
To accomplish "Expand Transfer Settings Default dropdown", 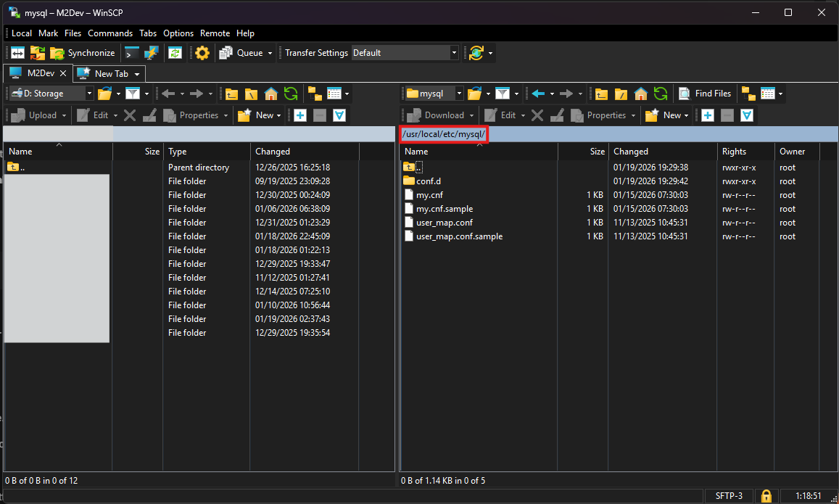I will pos(454,53).
